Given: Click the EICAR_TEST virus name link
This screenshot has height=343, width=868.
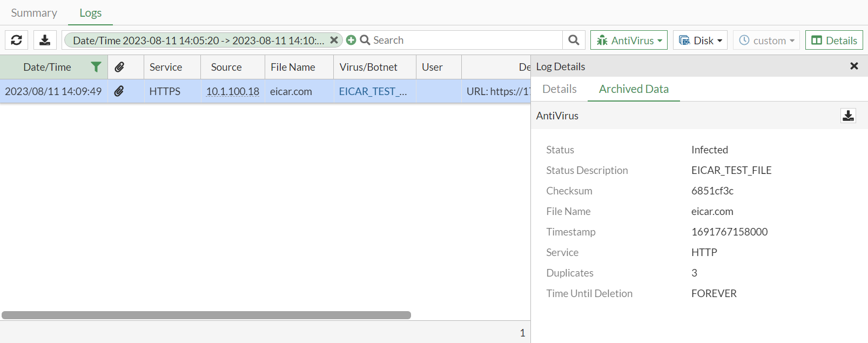Looking at the screenshot, I should tap(373, 91).
